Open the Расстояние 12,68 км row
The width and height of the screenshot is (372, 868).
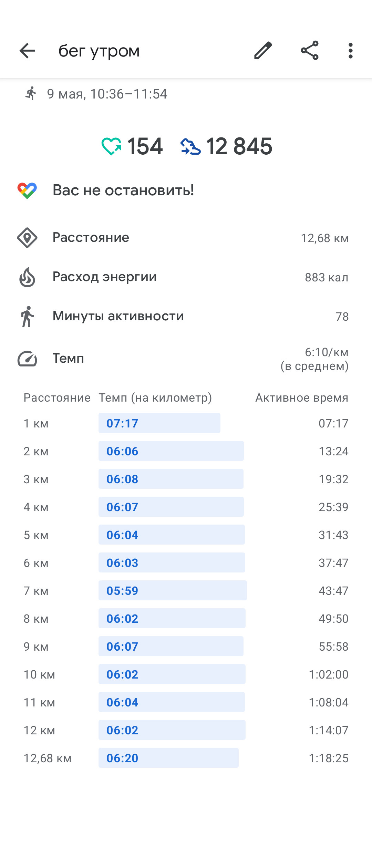(186, 238)
